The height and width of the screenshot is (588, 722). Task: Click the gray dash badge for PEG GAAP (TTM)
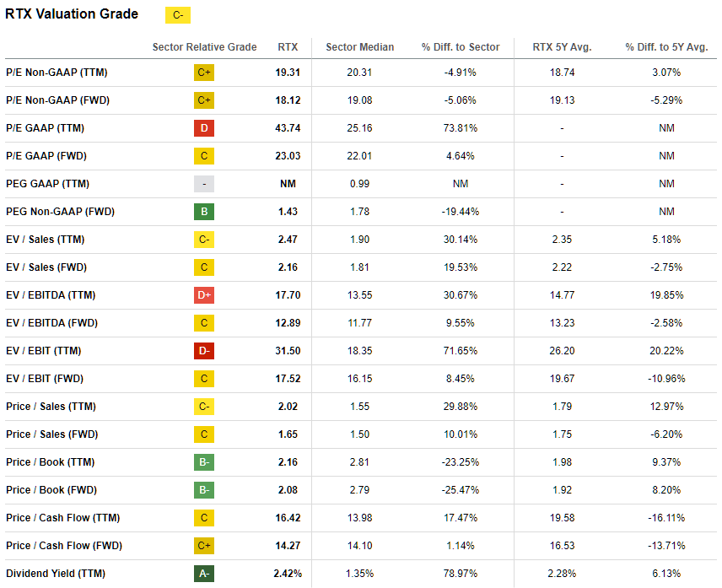(x=204, y=184)
